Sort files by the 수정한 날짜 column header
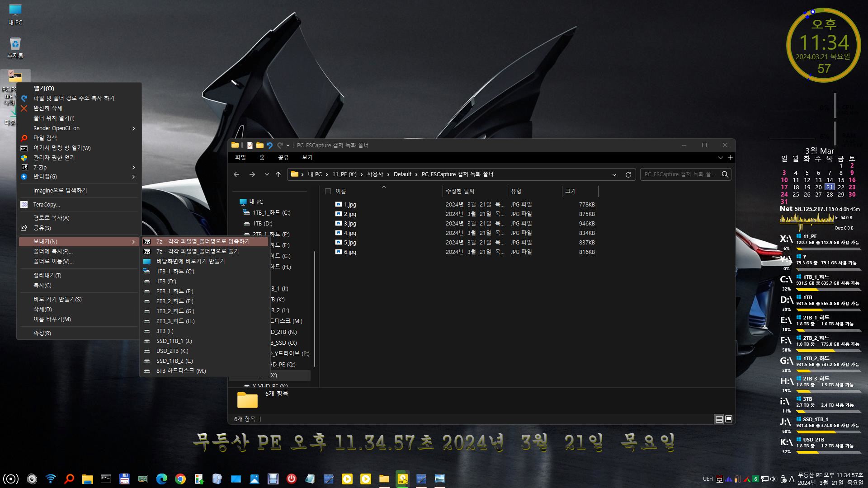Screen dimensions: 868x488 pyautogui.click(x=475, y=192)
